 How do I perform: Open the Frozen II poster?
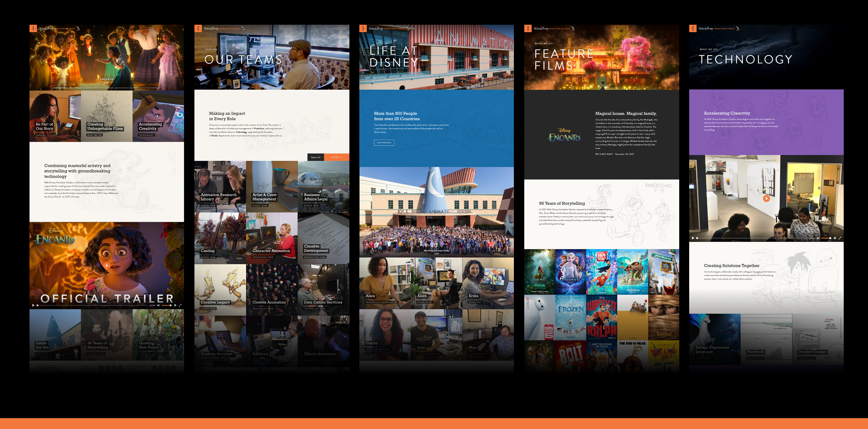point(571,272)
